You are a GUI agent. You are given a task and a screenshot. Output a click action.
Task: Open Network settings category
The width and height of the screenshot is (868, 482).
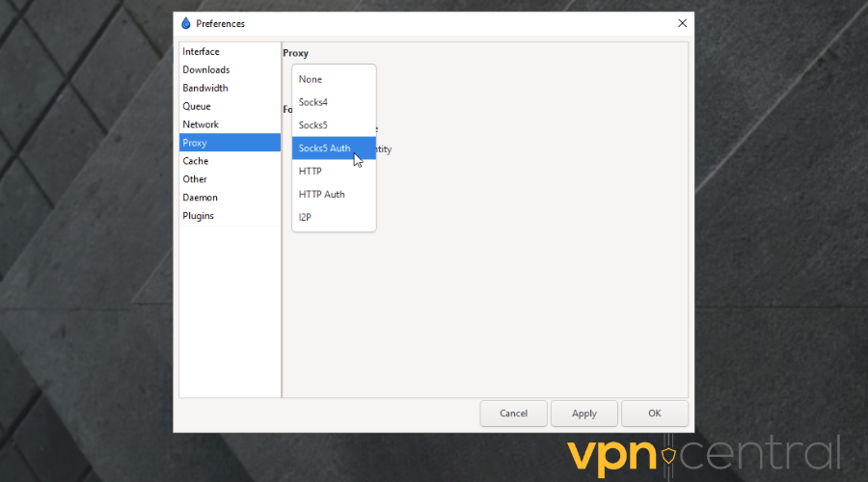coord(201,125)
